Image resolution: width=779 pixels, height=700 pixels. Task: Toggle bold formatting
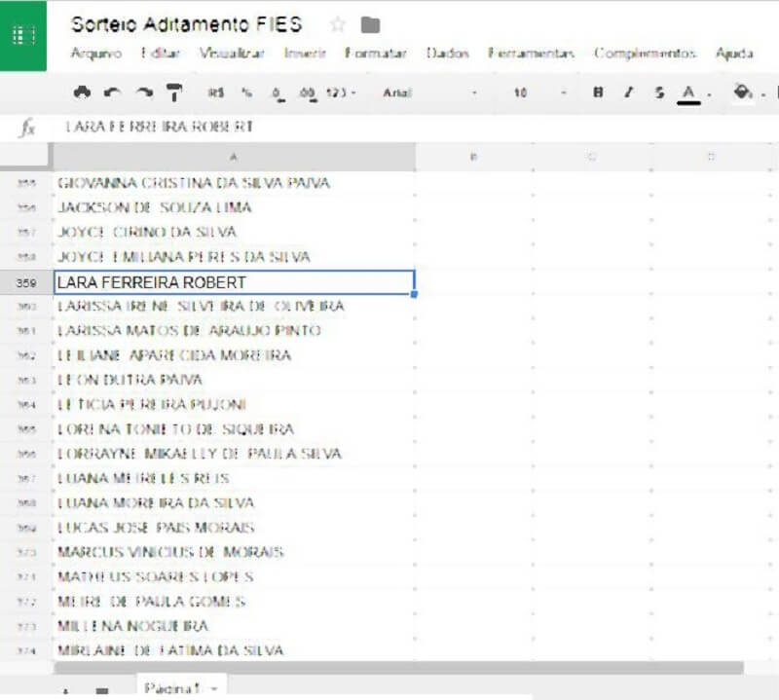coord(598,92)
